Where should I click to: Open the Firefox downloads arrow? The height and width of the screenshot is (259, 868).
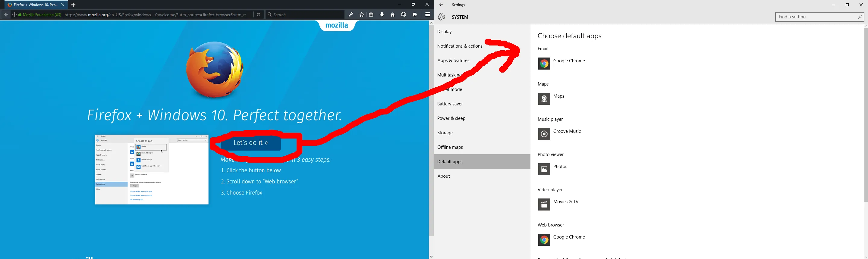[382, 15]
